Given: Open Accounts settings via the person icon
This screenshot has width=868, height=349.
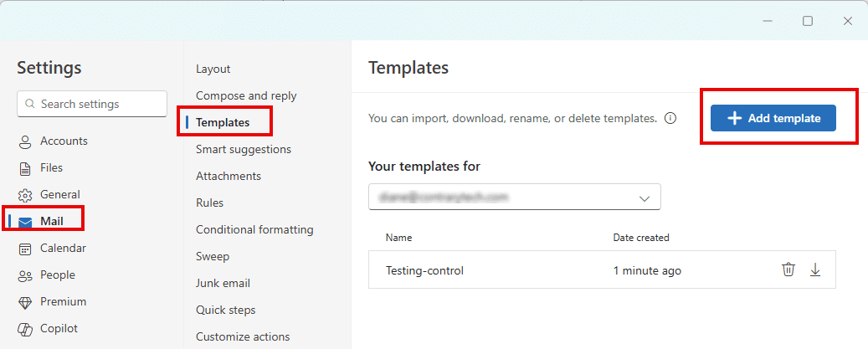Looking at the screenshot, I should pos(25,141).
